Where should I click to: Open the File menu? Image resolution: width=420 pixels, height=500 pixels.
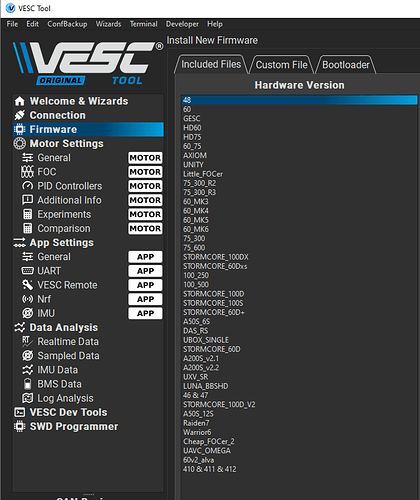[12, 24]
